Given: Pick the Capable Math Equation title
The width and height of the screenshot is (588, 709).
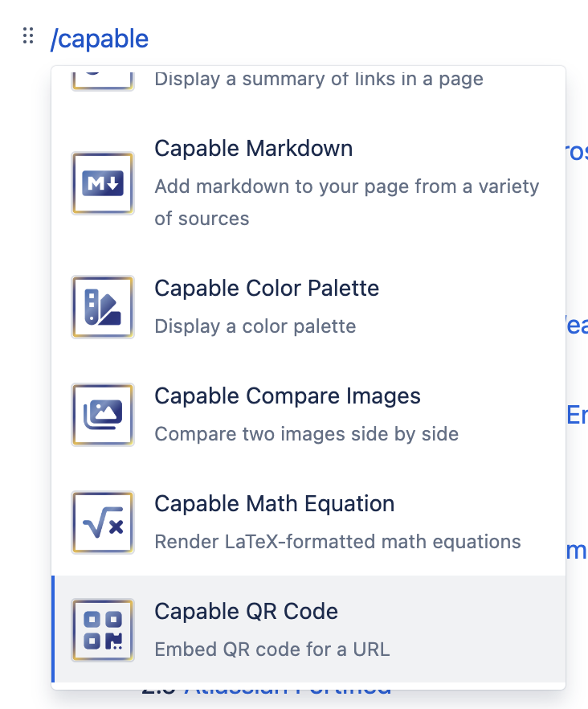Looking at the screenshot, I should pos(274,504).
